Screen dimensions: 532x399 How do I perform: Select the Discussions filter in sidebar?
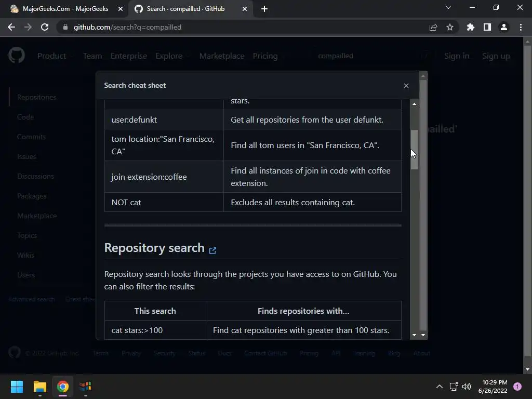tap(36, 176)
